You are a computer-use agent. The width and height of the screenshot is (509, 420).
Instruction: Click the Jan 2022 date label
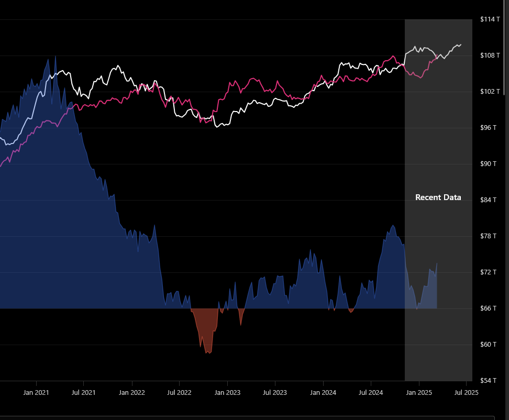132,393
